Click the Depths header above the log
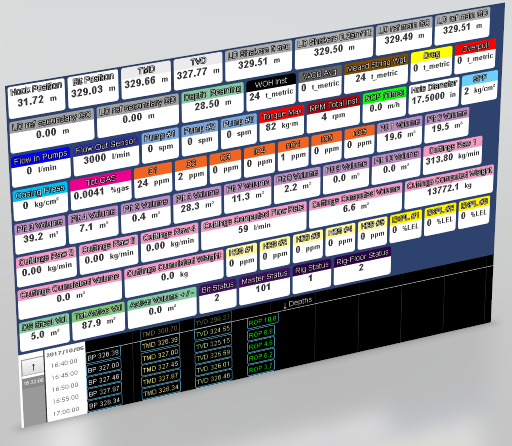This screenshot has width=512, height=446. click(297, 303)
